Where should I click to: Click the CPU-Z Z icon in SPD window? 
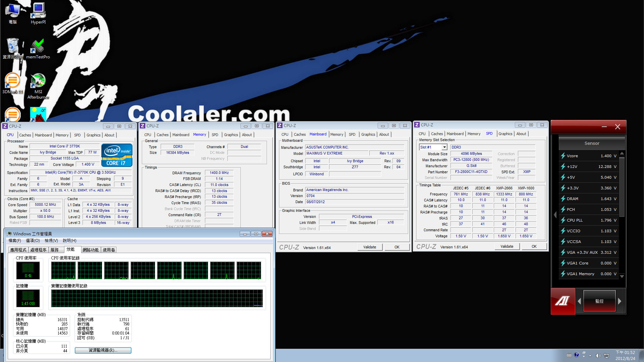tap(417, 125)
